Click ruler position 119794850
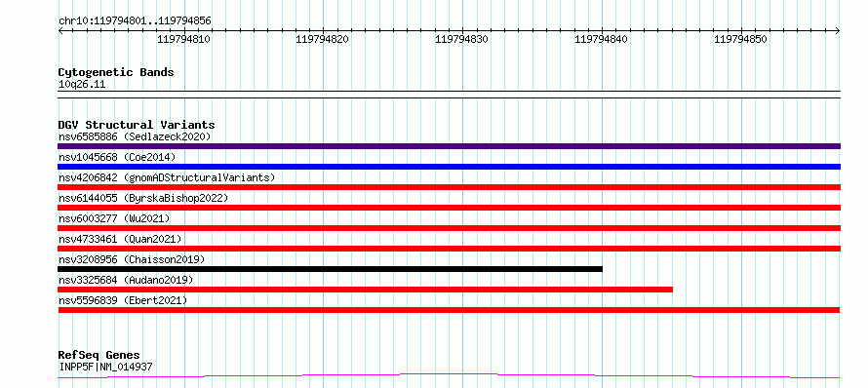This screenshot has width=868, height=388. (x=740, y=39)
